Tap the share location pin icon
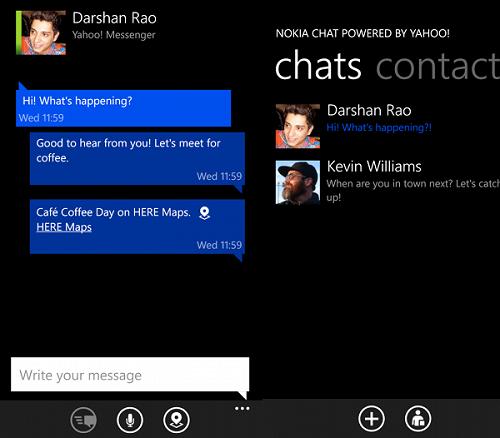 tap(177, 420)
